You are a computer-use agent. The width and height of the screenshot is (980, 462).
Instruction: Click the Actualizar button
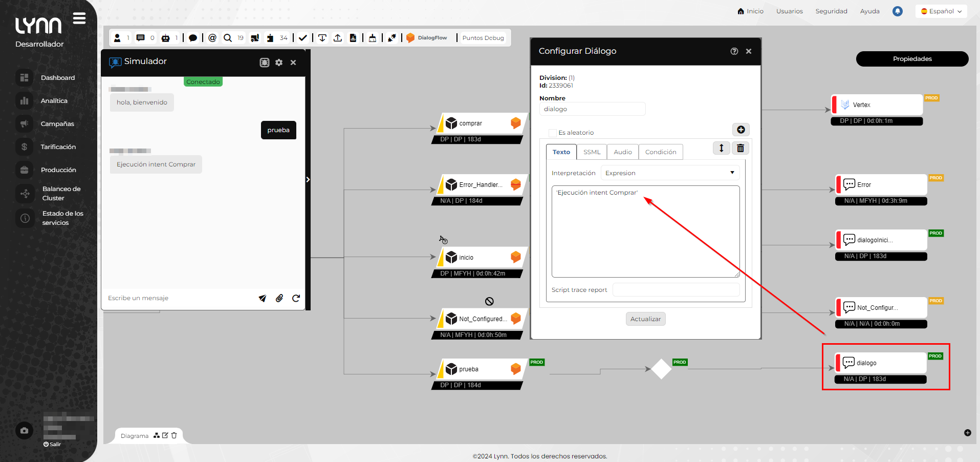click(x=645, y=319)
